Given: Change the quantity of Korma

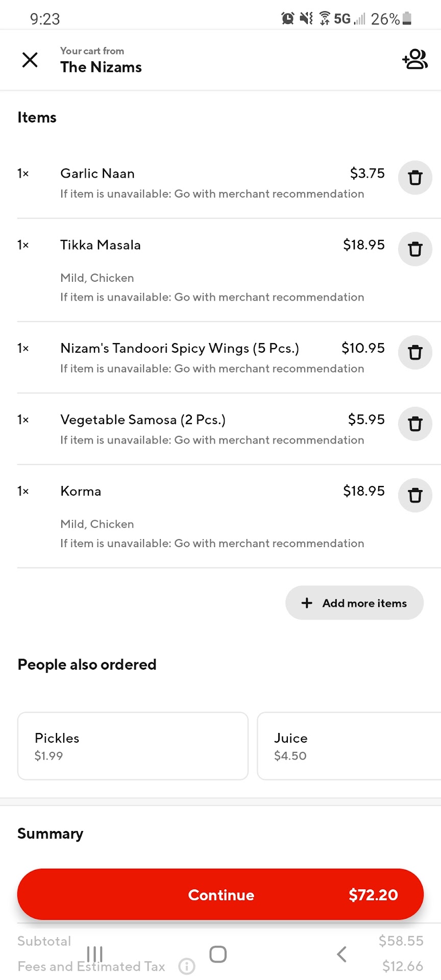Looking at the screenshot, I should click(23, 491).
